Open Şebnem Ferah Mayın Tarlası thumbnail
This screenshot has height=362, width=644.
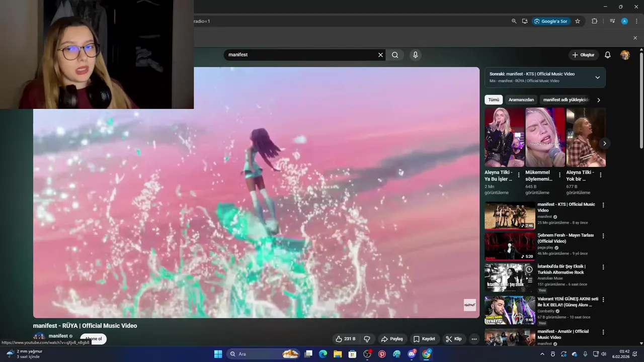point(510,246)
